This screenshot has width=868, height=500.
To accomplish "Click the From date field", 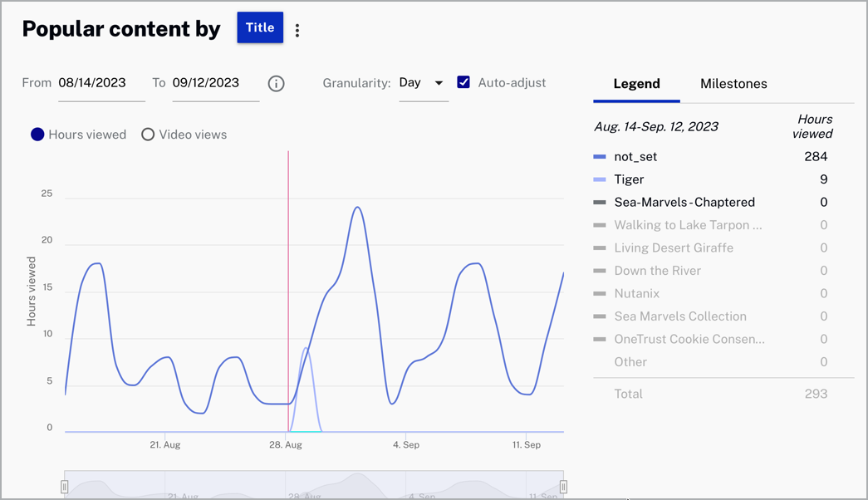I will point(101,83).
